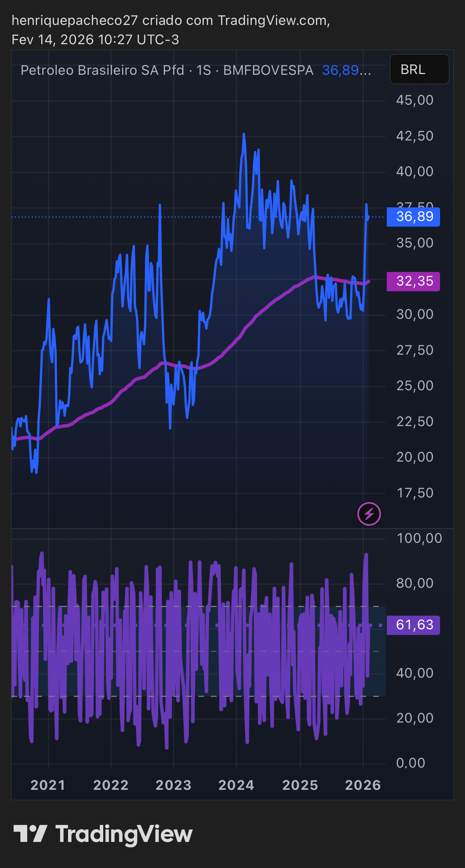This screenshot has width=465, height=868.
Task: Click the purple lightning bolt icon
Action: click(369, 514)
